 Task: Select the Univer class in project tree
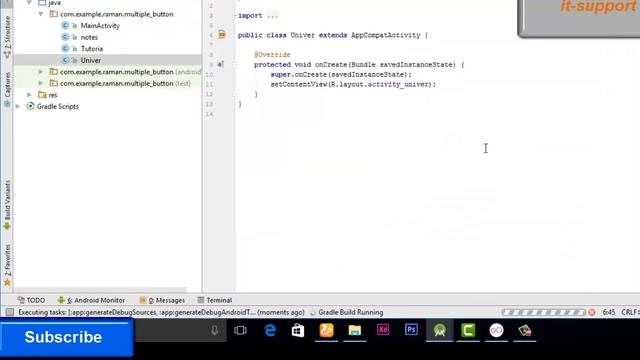click(x=91, y=60)
